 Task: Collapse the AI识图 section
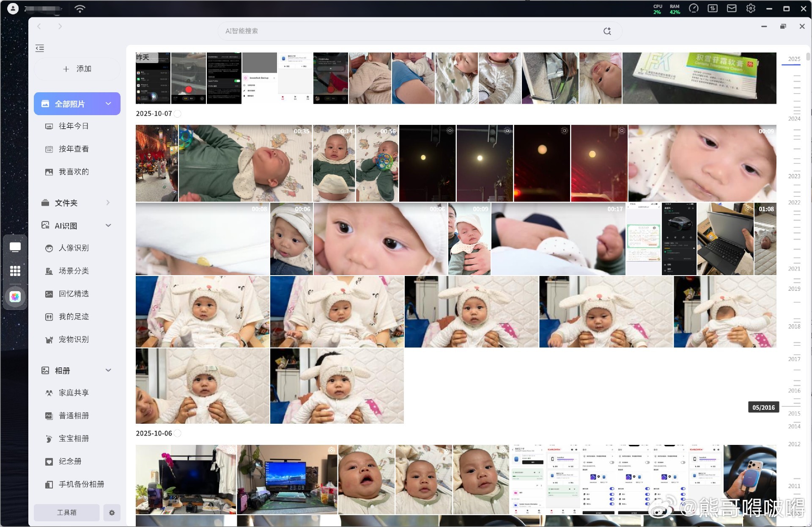point(108,226)
